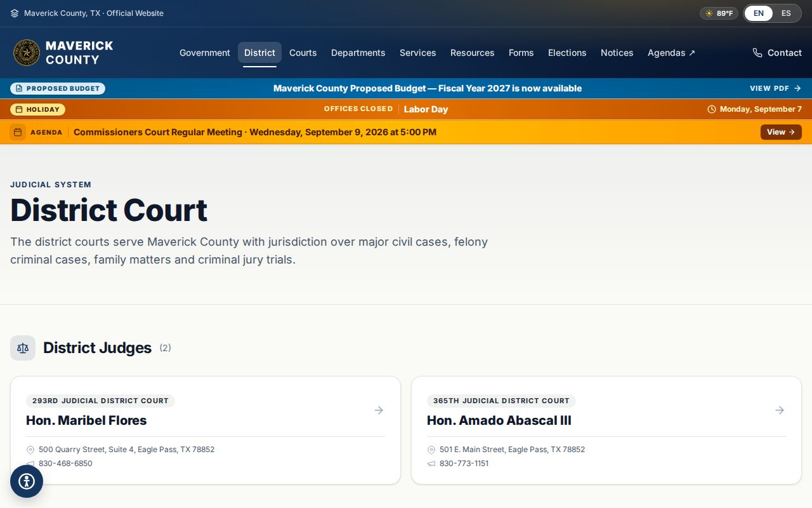Open the Notices menu

click(x=617, y=53)
